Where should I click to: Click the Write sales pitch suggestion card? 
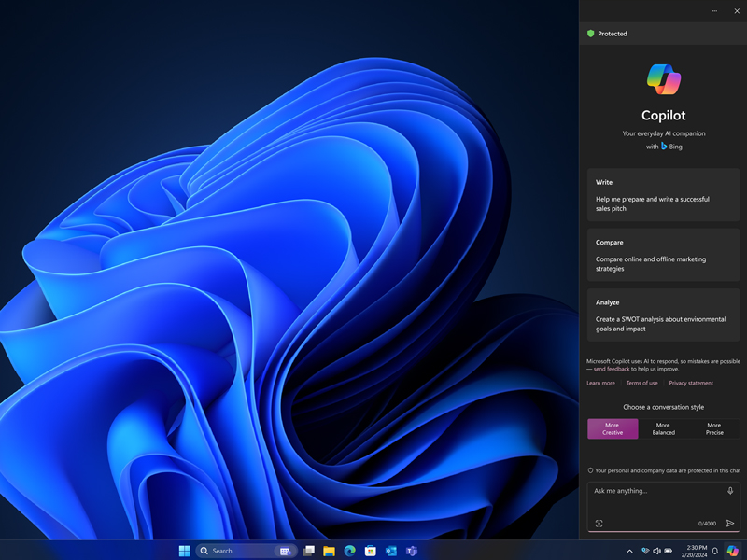[x=663, y=195]
